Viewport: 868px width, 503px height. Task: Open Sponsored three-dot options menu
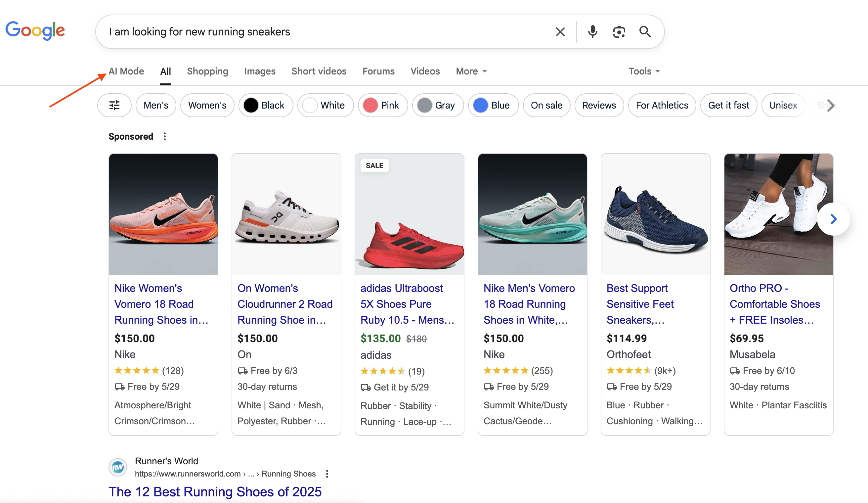(165, 136)
